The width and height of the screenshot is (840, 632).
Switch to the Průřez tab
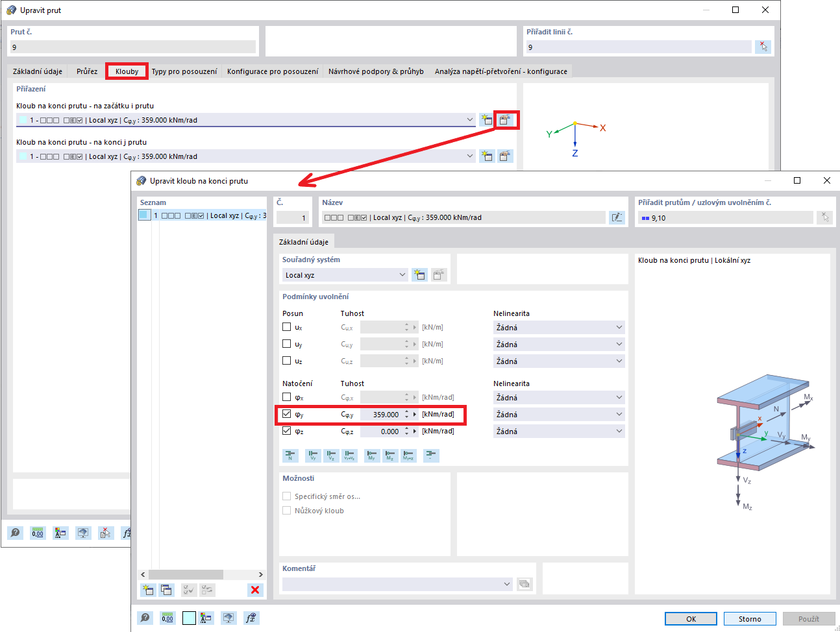pyautogui.click(x=87, y=71)
